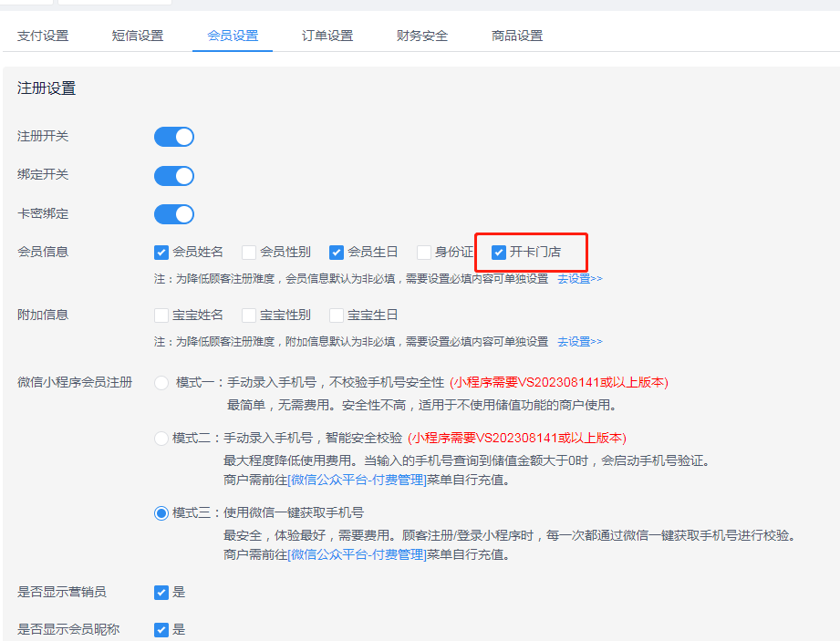Enable the 宝宝生日 checkbox

[337, 315]
